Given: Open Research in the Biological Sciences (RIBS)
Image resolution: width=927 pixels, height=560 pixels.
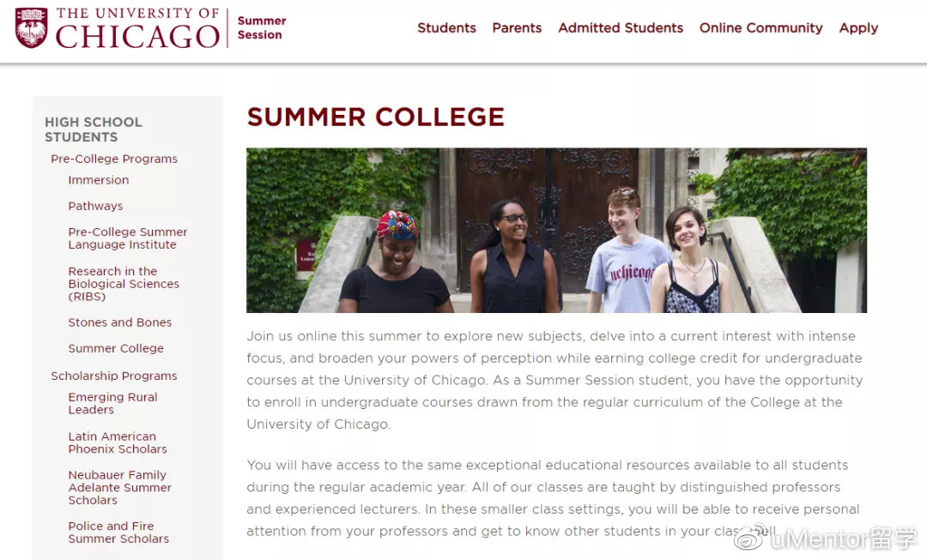Looking at the screenshot, I should point(124,284).
